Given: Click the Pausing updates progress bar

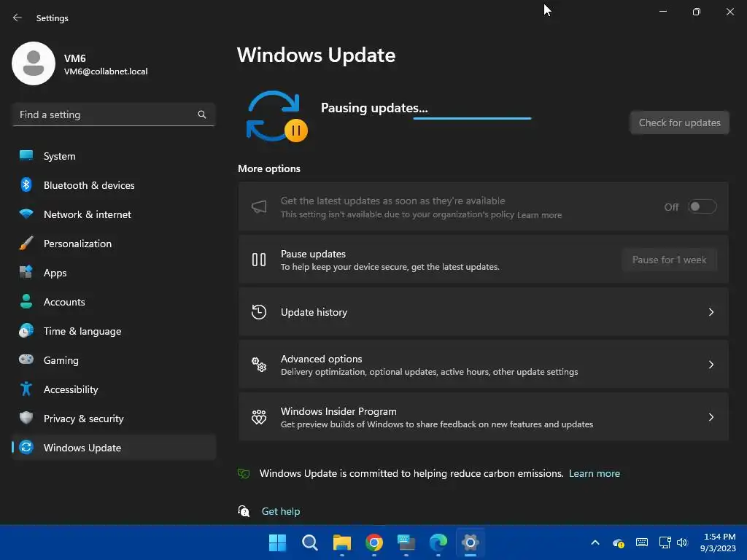Looking at the screenshot, I should coord(472,119).
